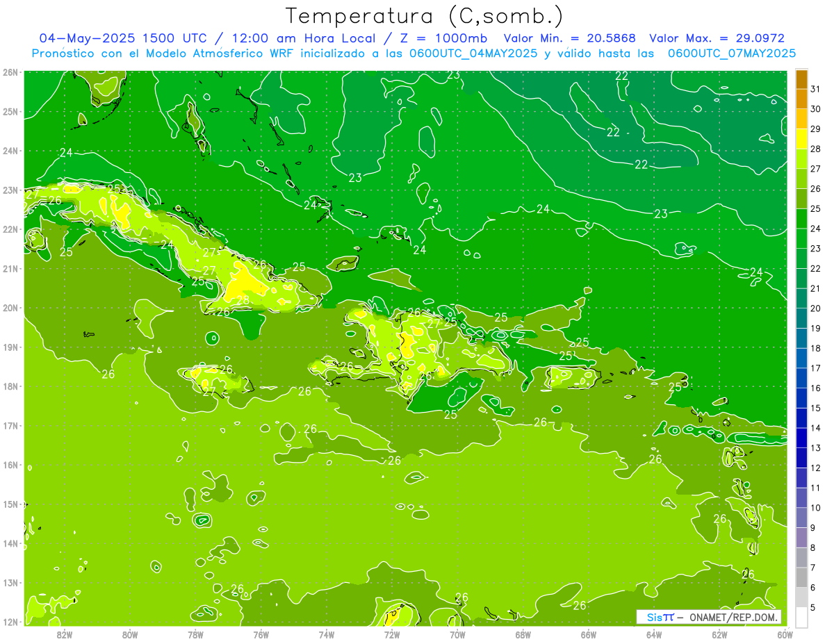Select the deep blue swatch between 13 and 14
This screenshot has width=834, height=644.
click(801, 438)
